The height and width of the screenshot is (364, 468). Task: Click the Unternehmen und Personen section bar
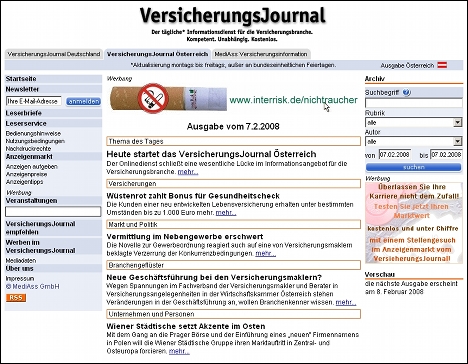tap(234, 314)
